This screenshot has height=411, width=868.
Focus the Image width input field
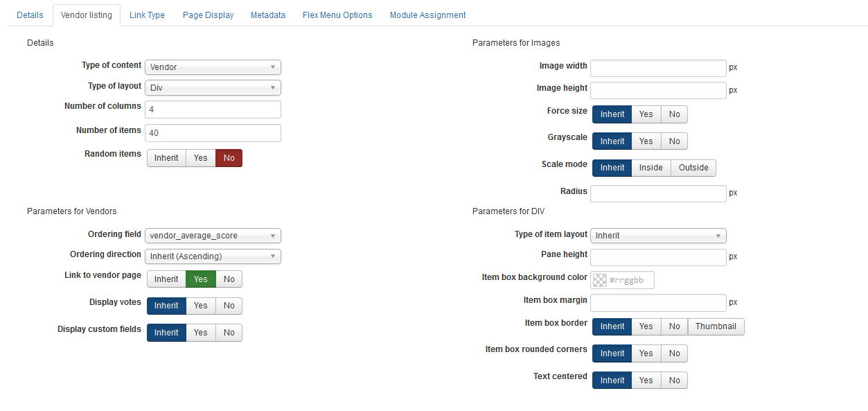click(658, 68)
